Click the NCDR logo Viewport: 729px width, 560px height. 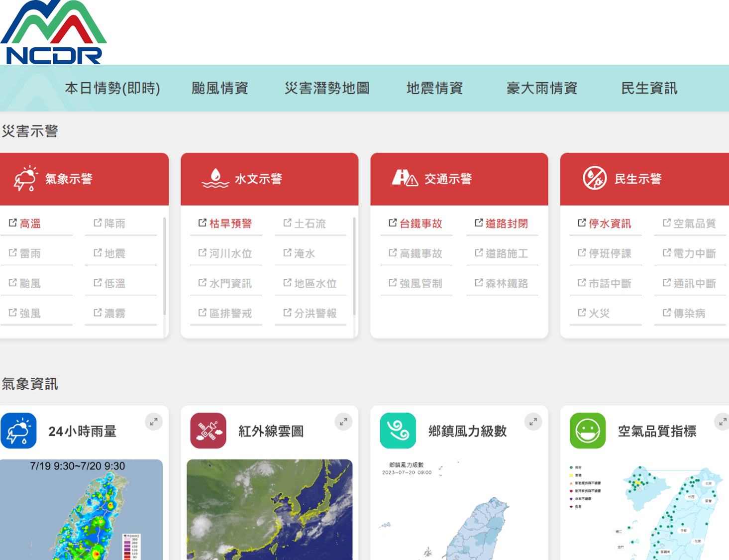point(53,32)
